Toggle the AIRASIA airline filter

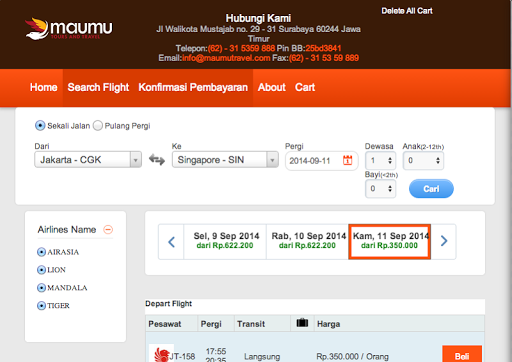click(x=41, y=252)
